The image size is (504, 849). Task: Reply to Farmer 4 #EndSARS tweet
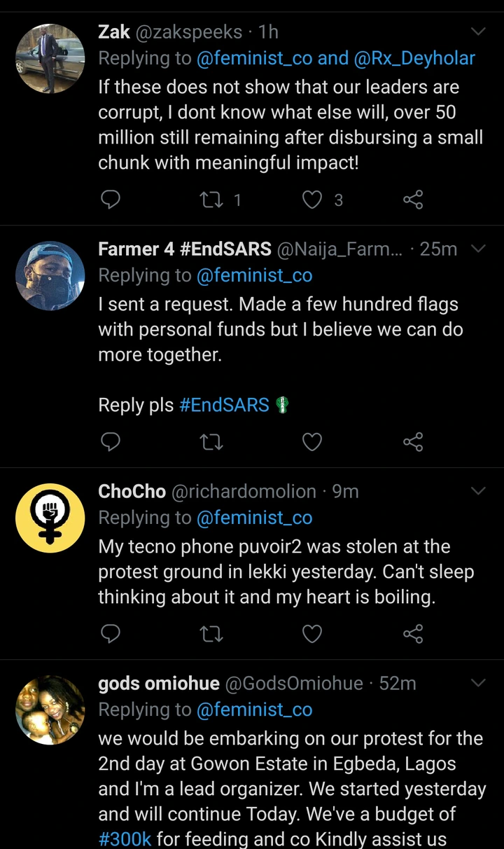pyautogui.click(x=111, y=442)
